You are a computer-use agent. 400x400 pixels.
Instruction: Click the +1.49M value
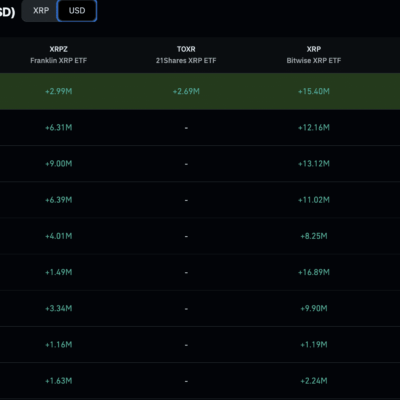(59, 272)
